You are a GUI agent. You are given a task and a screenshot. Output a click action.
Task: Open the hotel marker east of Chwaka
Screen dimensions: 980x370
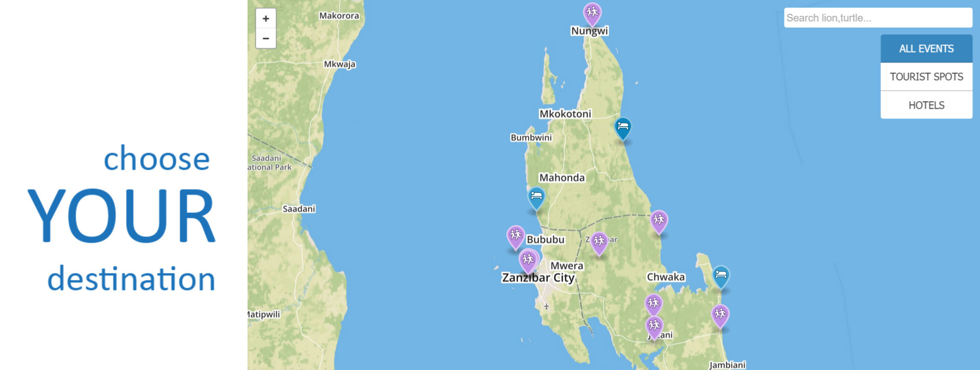[x=721, y=277]
